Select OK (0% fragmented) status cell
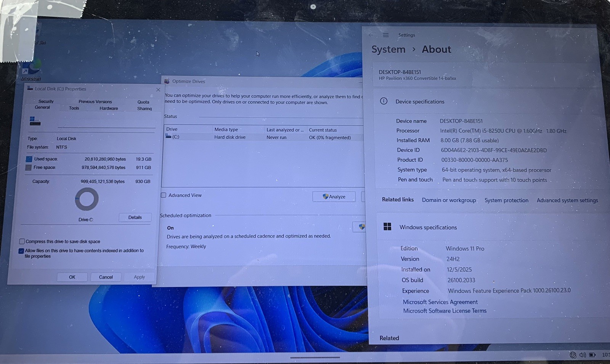 (330, 138)
